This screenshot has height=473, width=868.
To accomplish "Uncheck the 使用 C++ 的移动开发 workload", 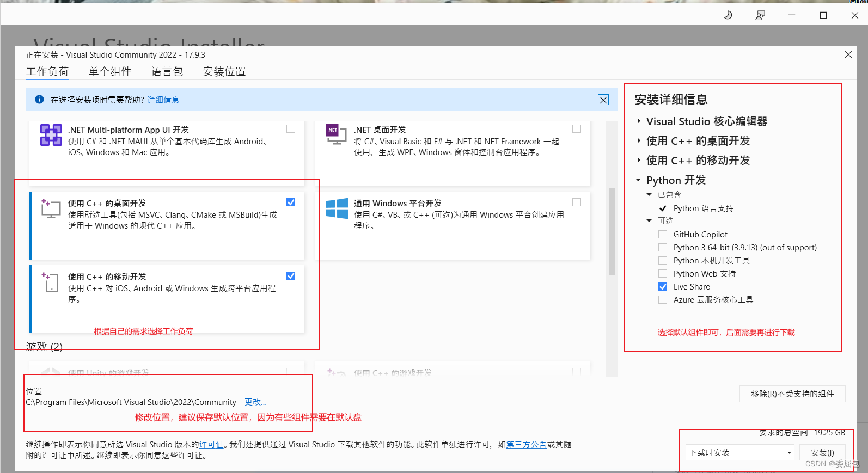I will [x=291, y=276].
